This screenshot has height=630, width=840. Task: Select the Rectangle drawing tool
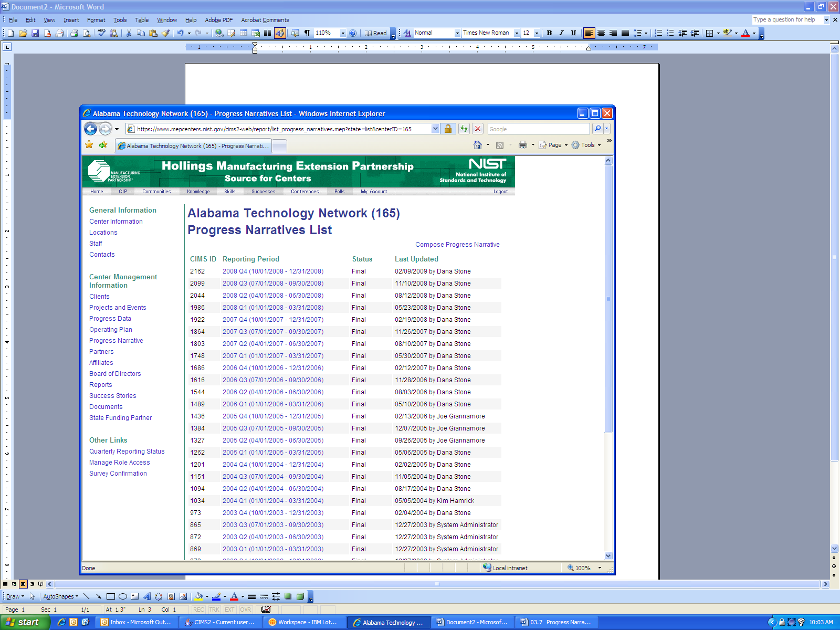pyautogui.click(x=110, y=596)
